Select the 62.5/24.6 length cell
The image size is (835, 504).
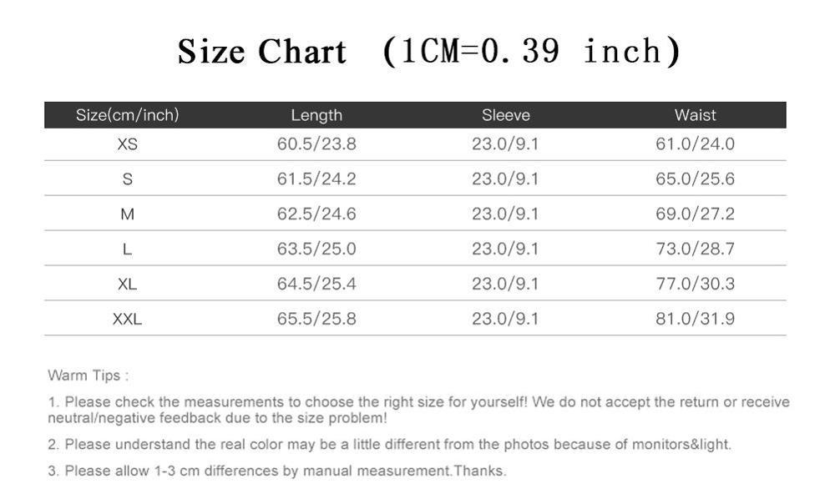[x=316, y=214]
